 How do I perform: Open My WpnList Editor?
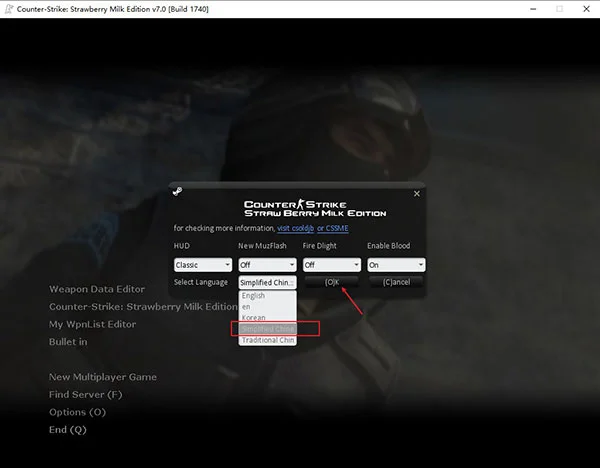[92, 324]
